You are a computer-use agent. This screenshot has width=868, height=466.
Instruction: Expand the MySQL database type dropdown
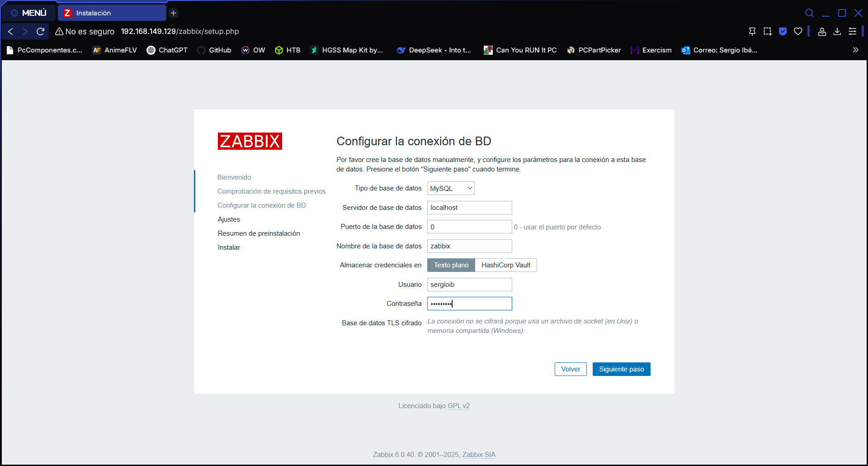pos(450,188)
